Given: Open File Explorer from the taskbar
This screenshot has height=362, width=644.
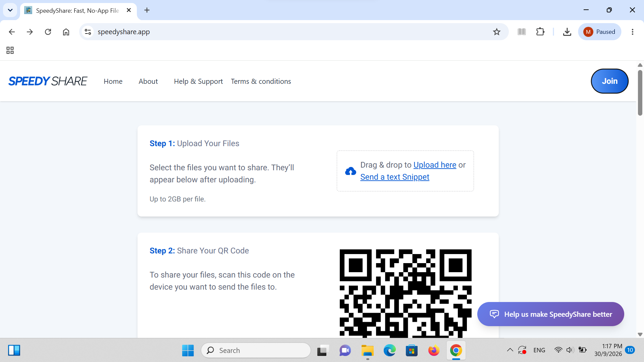Looking at the screenshot, I should click(367, 351).
